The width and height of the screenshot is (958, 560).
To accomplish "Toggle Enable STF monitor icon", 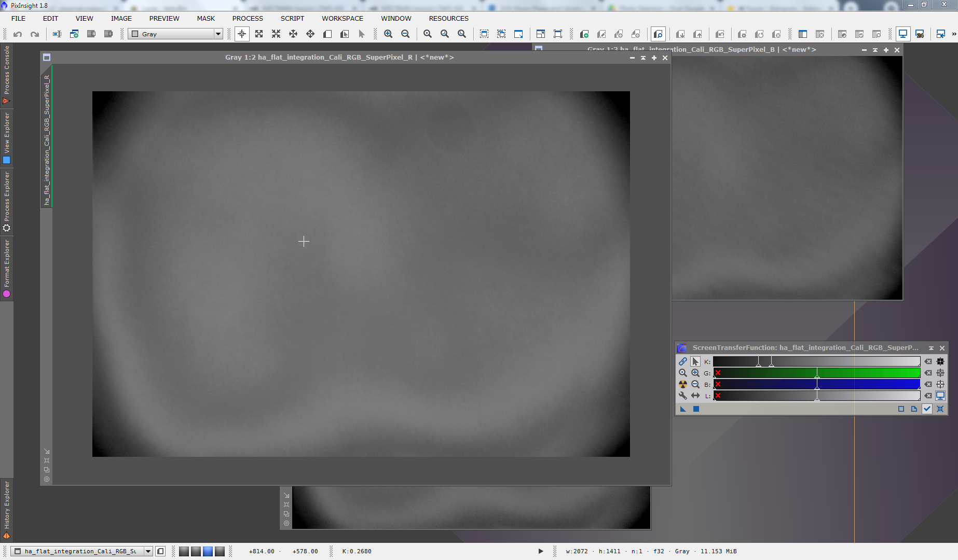I will click(940, 396).
